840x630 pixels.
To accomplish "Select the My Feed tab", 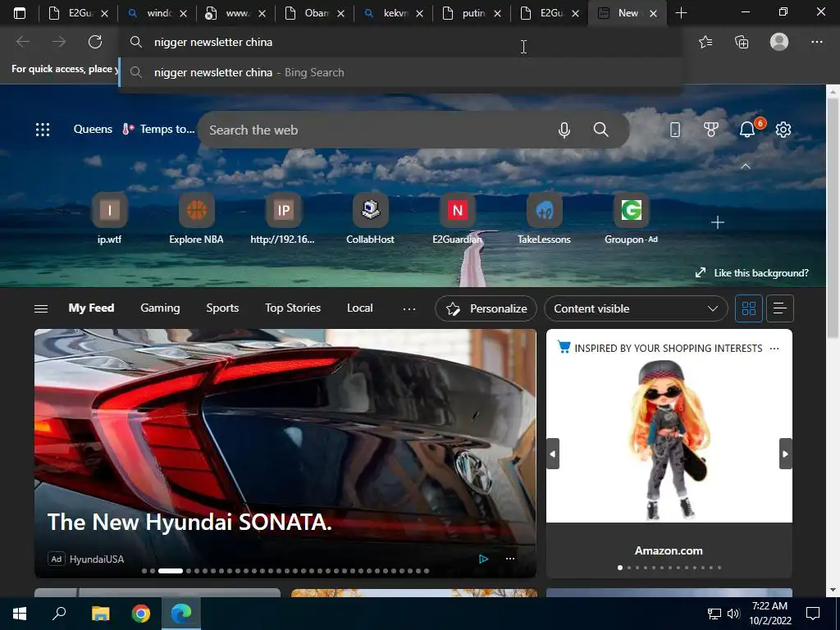I will click(x=91, y=308).
